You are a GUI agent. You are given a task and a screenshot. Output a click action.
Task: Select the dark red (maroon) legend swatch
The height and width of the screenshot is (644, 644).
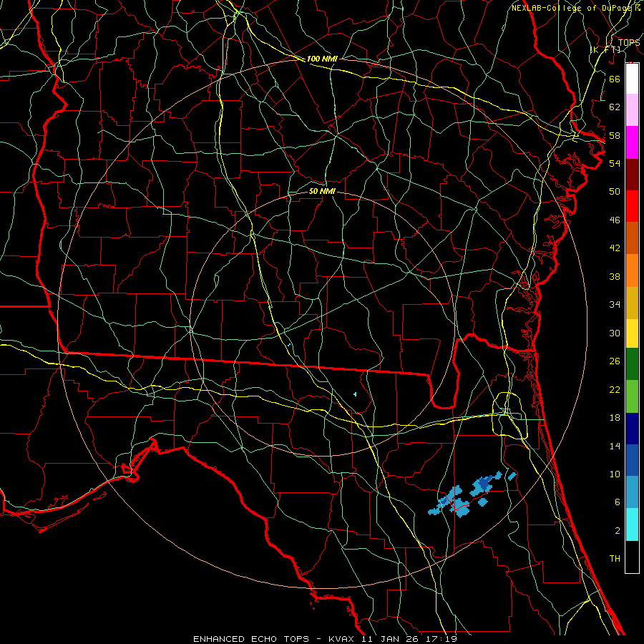pos(632,174)
